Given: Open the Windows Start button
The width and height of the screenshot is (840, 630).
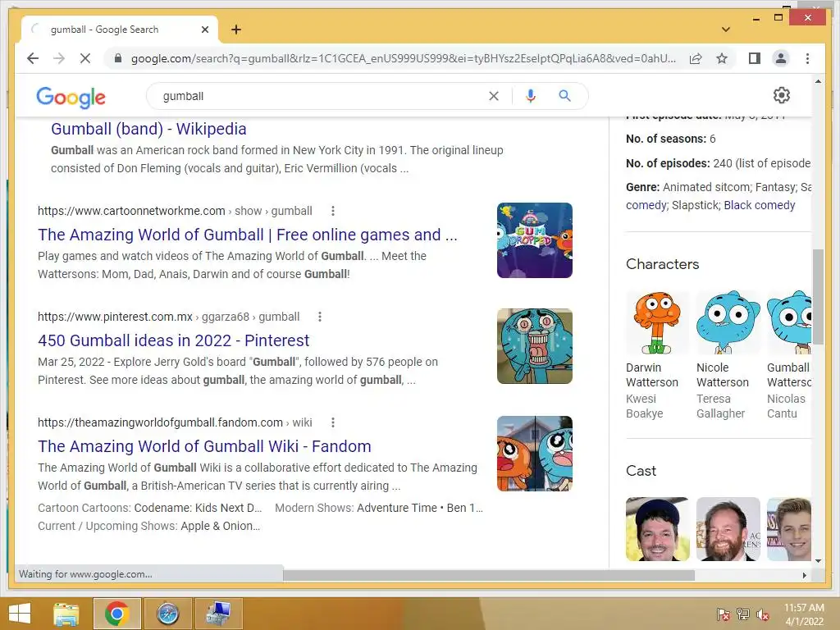Looking at the screenshot, I should point(20,614).
